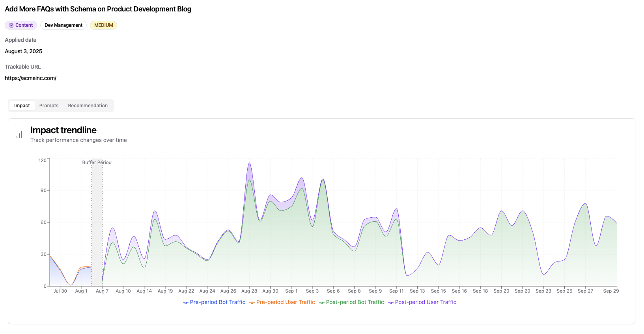Click the green Post-period Bot Traffic legend marker
Screen dimensions: 644x334
pyautogui.click(x=322, y=302)
